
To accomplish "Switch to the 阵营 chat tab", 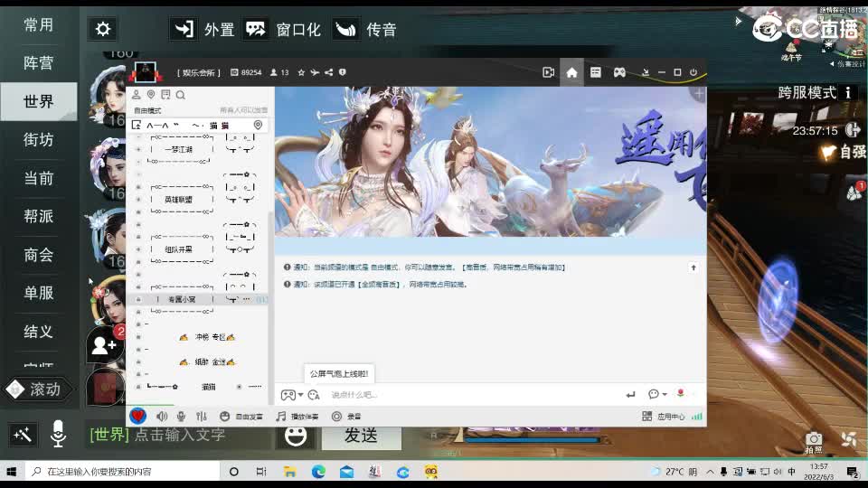I will coord(38,63).
